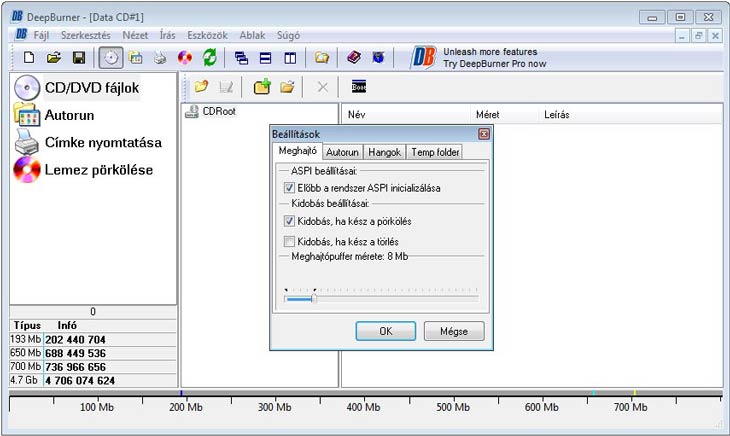
Task: Switch to the Temp folder tab
Action: point(435,152)
